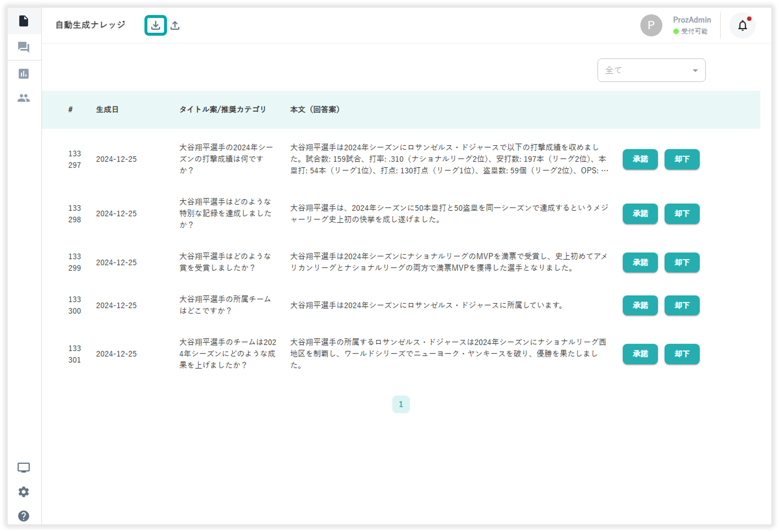Click answer text mentioning 試合数: 159試合
Screen dimensions: 779x532
(x=449, y=159)
